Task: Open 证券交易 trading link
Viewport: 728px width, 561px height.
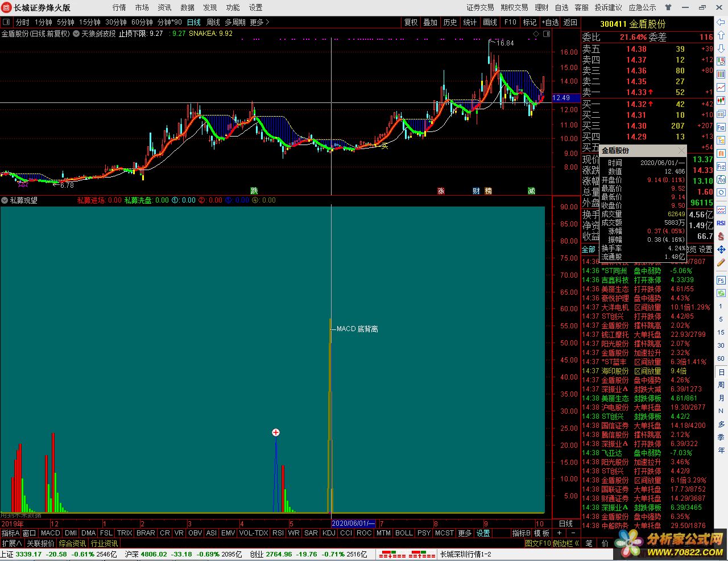Action: [x=481, y=7]
